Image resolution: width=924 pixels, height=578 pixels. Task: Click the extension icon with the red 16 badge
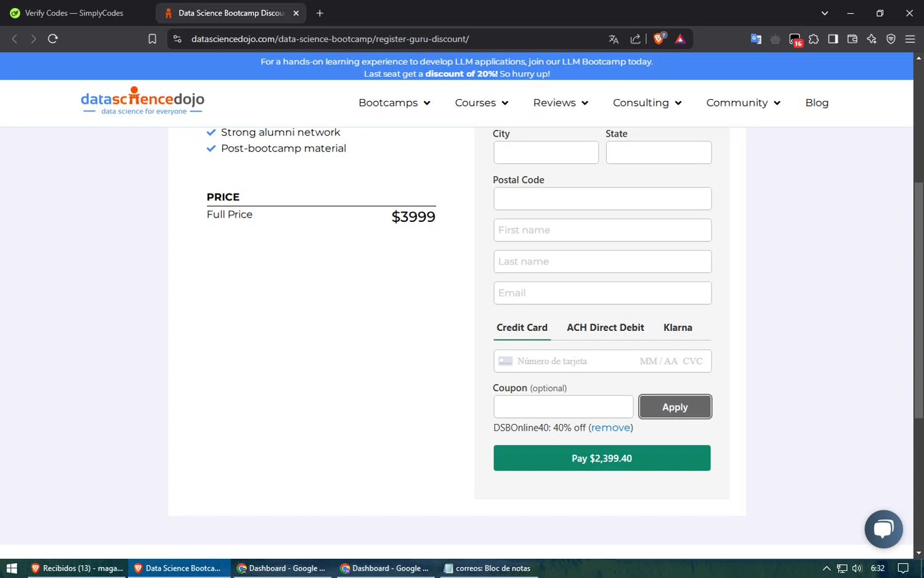point(796,39)
